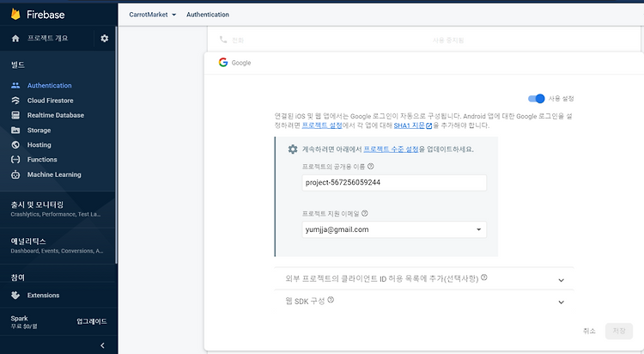Click the Storage folder icon
Screen dimensions: 644x354
click(15, 130)
